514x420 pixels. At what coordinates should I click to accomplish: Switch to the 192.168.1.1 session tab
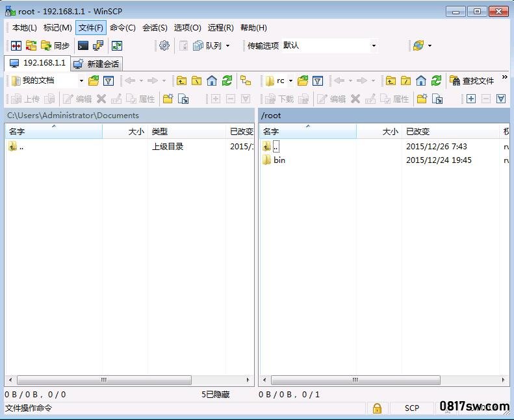pyautogui.click(x=38, y=63)
